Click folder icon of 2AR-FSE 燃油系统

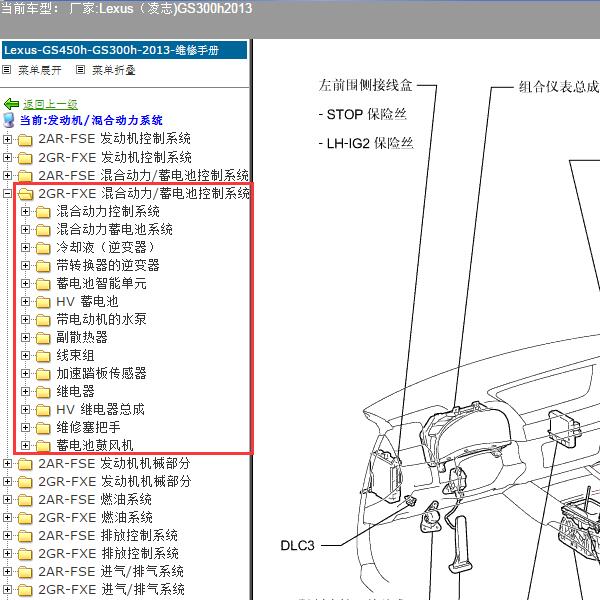coord(25,500)
